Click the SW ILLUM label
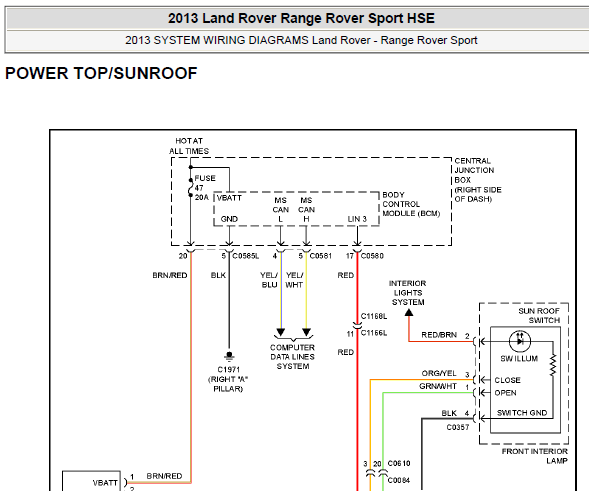This screenshot has width=589, height=491. 519,359
